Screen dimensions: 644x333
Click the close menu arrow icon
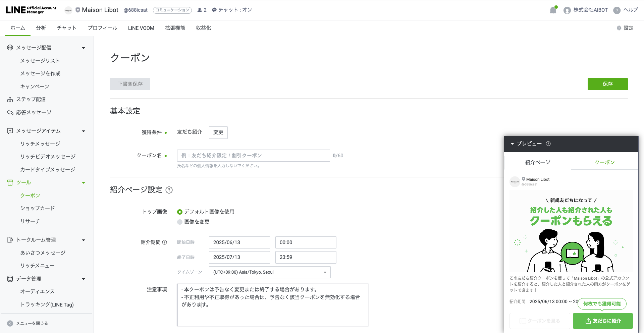[10, 323]
